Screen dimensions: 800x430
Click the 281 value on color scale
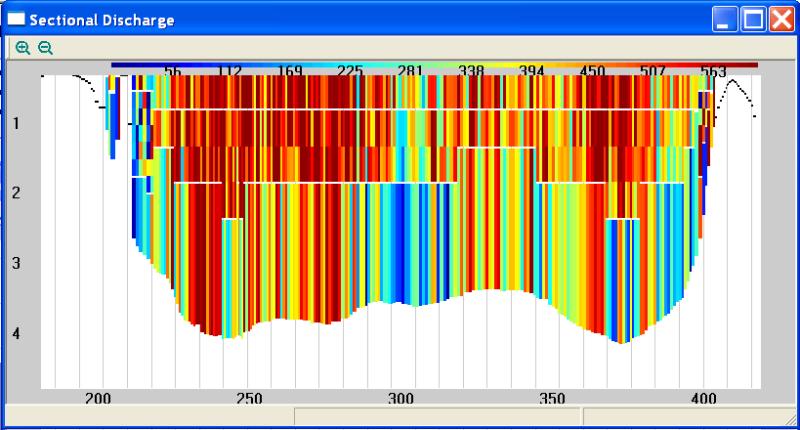coord(410,71)
